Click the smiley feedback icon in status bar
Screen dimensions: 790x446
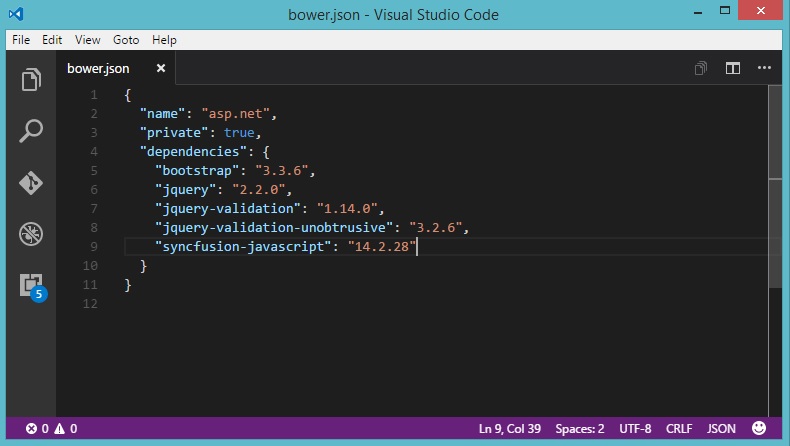[x=759, y=429]
